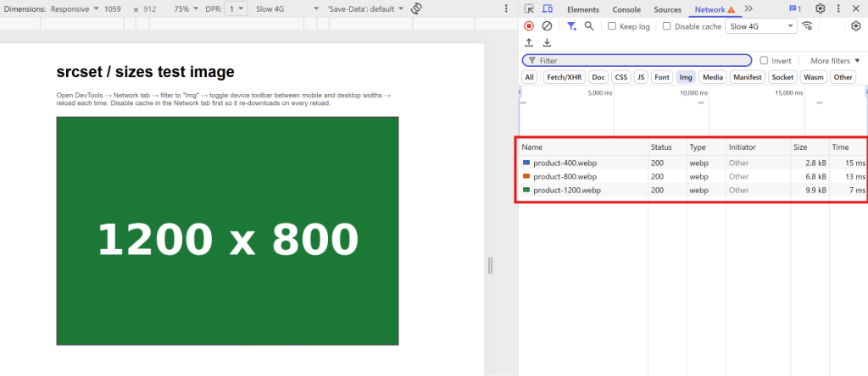The height and width of the screenshot is (376, 868).
Task: Open the 'Save-Data': default dropdown
Action: [365, 8]
